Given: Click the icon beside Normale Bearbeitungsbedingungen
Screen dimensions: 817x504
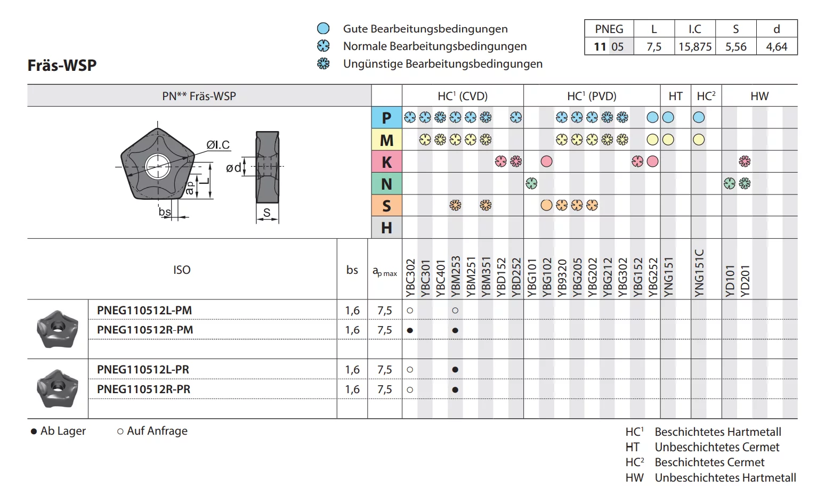Looking at the screenshot, I should click(x=323, y=46).
